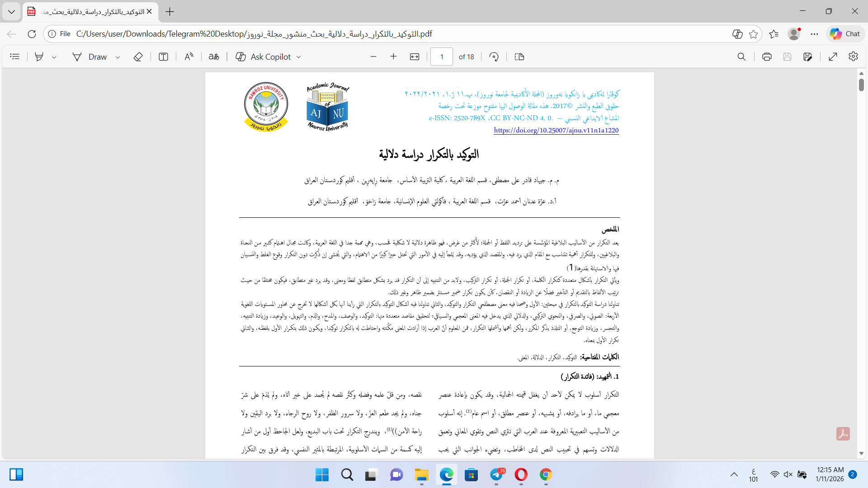Add this page to favorites
This screenshot has width=868, height=488.
pyautogui.click(x=753, y=34)
